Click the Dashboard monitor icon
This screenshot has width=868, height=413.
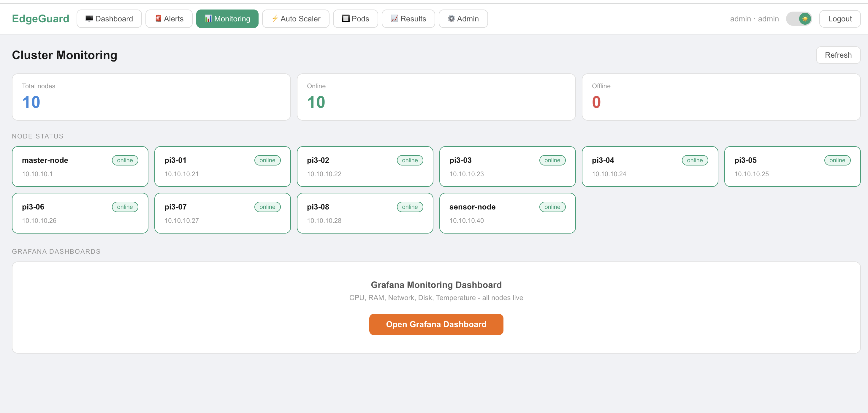pyautogui.click(x=89, y=19)
